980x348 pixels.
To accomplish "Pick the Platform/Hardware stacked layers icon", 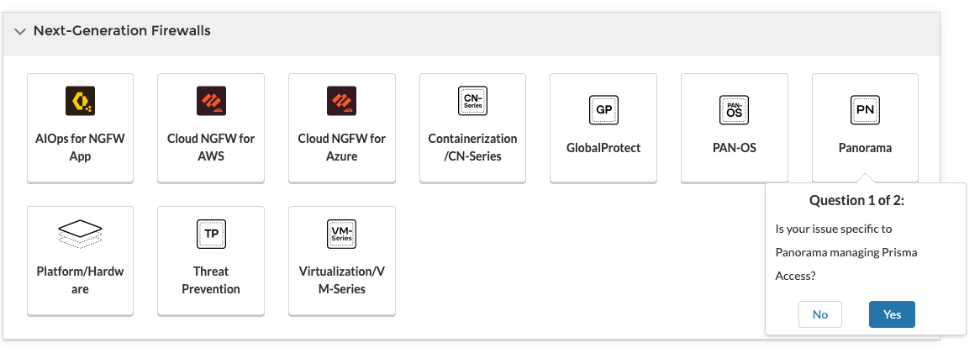I will pos(80,233).
